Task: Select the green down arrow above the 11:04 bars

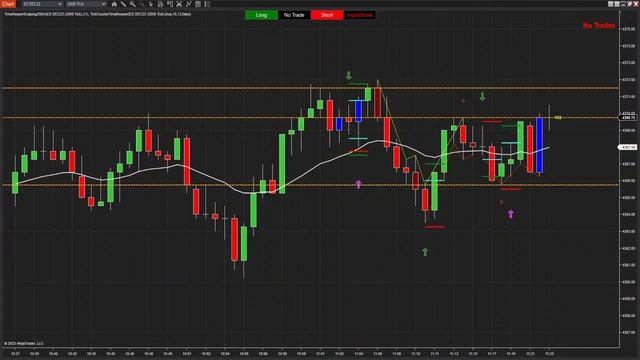Action: pos(349,76)
